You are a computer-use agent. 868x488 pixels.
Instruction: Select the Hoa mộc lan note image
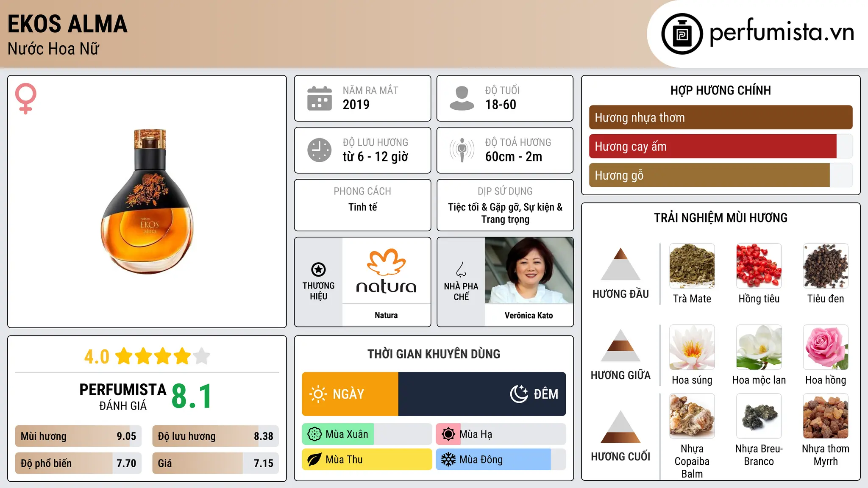759,347
